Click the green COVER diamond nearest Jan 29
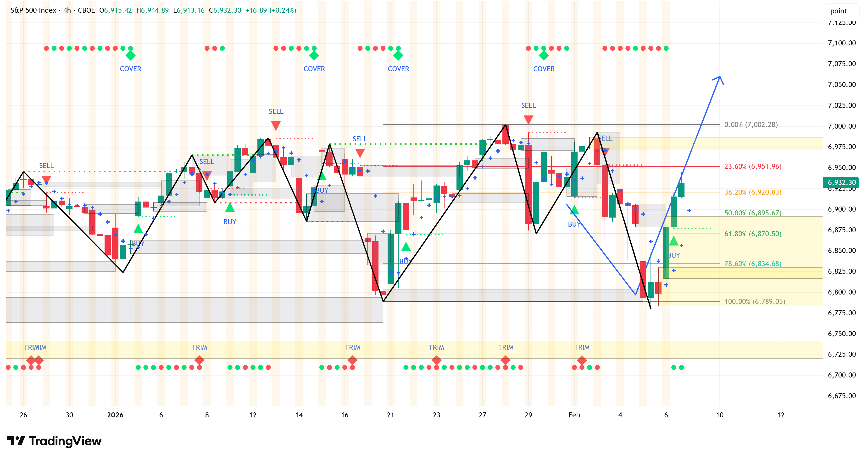Screen dimensions: 868x459 [544, 55]
